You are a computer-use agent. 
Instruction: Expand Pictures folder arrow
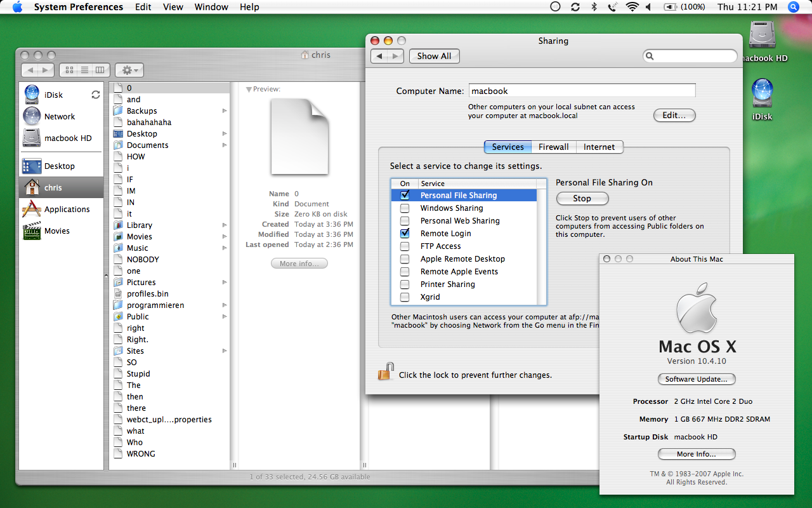(225, 282)
